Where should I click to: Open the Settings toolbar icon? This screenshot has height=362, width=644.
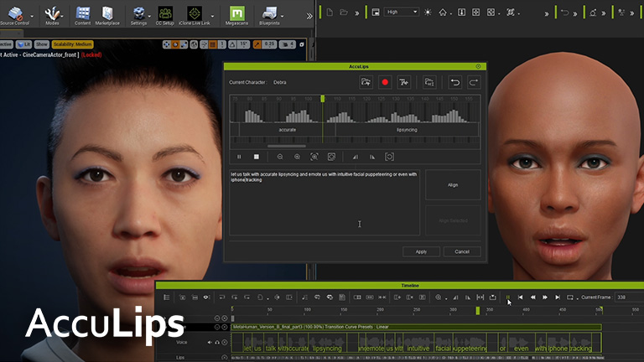pyautogui.click(x=139, y=15)
